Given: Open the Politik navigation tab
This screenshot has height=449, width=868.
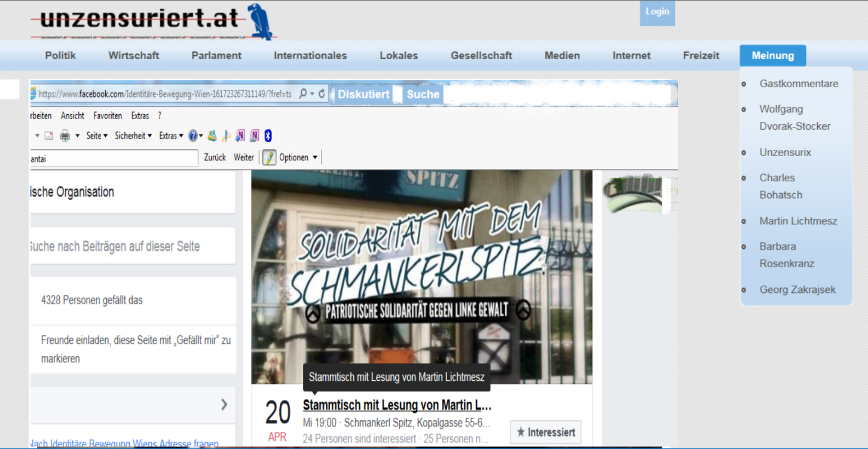Looking at the screenshot, I should point(60,56).
